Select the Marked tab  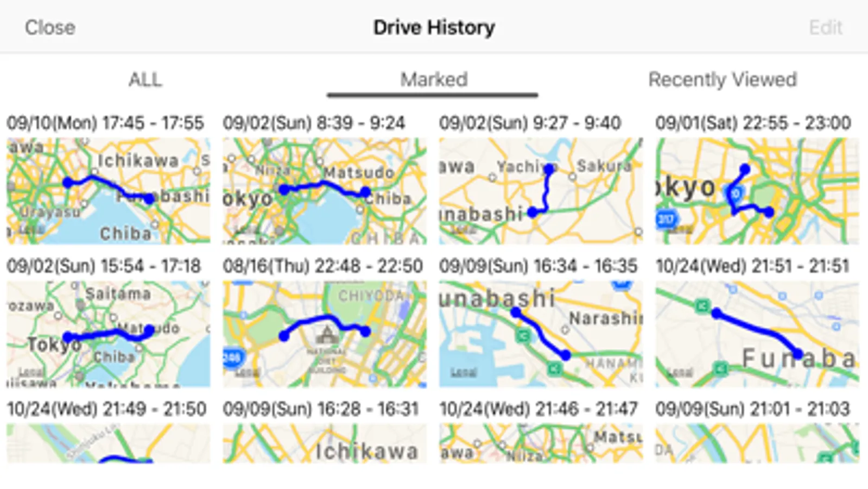[x=434, y=80]
